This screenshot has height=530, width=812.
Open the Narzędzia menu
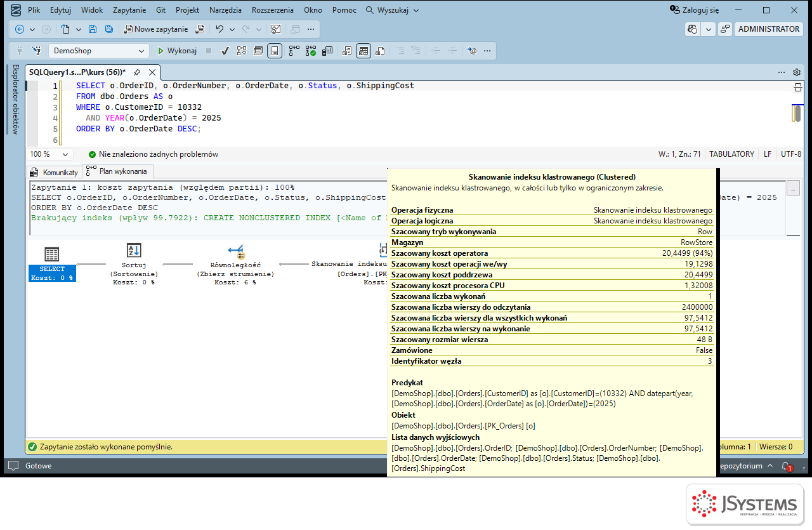click(x=226, y=10)
